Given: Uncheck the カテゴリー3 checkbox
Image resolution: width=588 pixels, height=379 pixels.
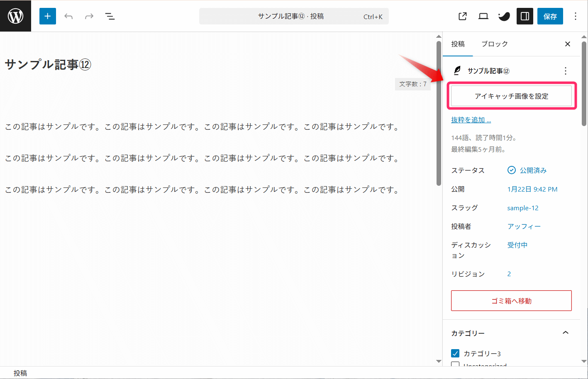Looking at the screenshot, I should click(x=455, y=353).
